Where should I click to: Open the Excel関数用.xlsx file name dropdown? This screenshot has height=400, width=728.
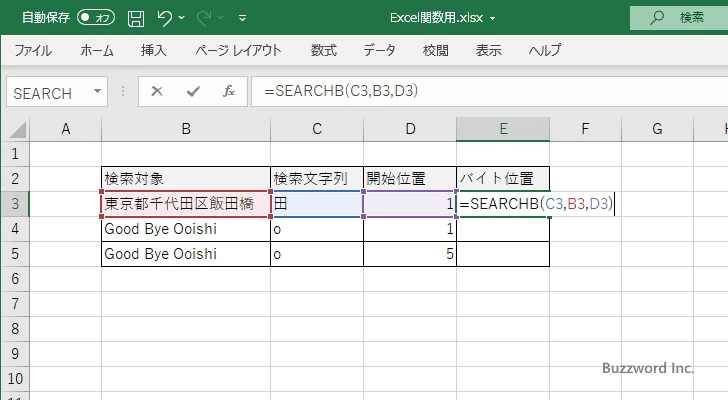492,19
